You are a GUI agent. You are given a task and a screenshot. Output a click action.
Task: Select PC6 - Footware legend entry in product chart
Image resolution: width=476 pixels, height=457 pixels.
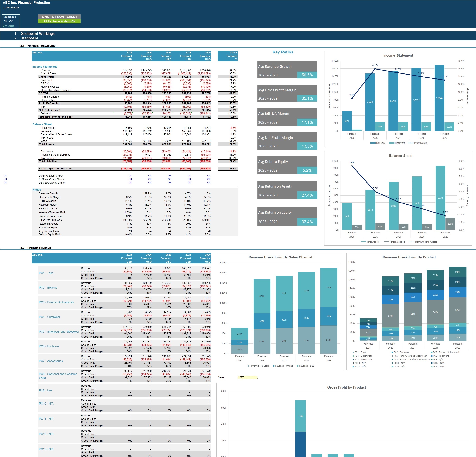click(x=440, y=356)
